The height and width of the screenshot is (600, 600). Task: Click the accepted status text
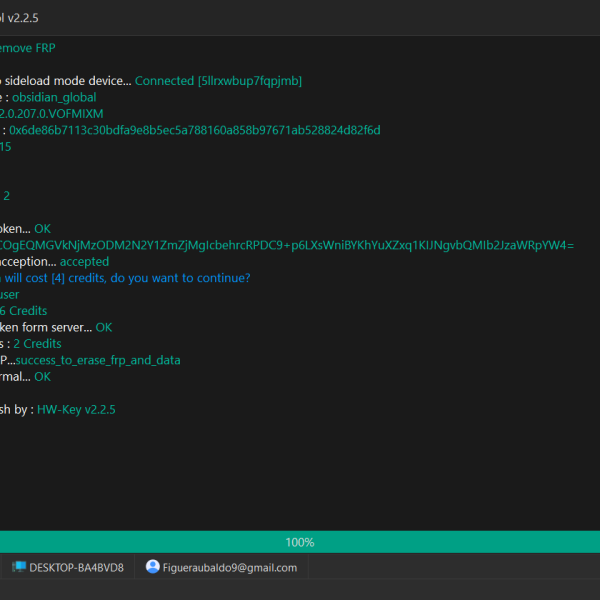tap(84, 261)
